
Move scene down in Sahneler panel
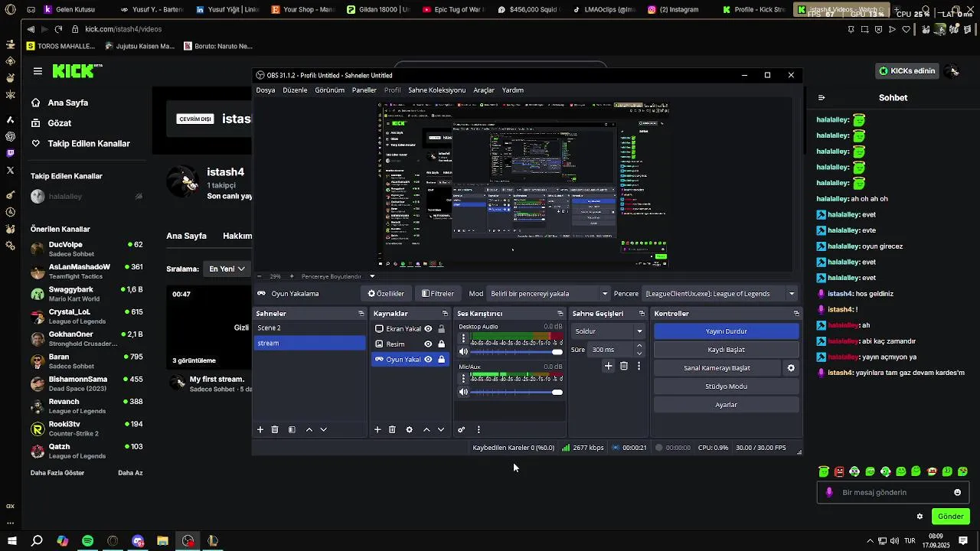tap(323, 430)
